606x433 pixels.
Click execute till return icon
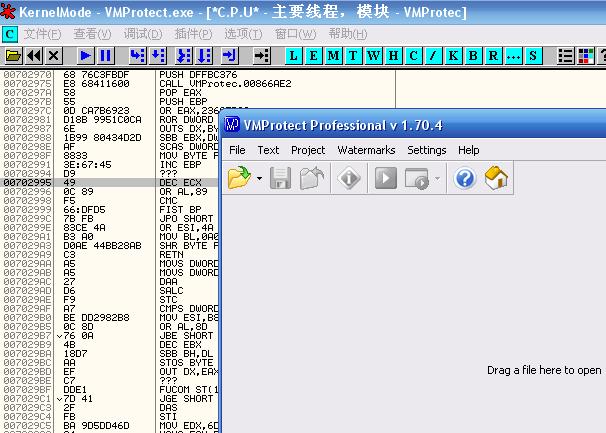(230, 56)
